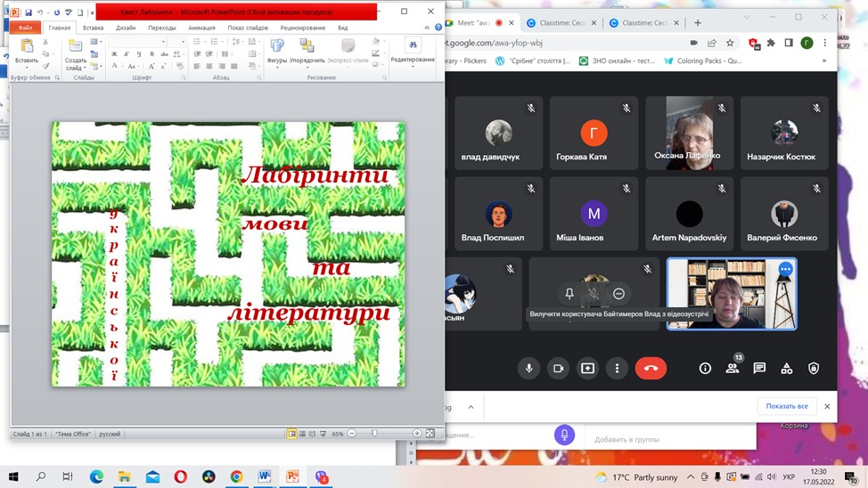
Task: Toggle the camera in Meet
Action: (559, 368)
